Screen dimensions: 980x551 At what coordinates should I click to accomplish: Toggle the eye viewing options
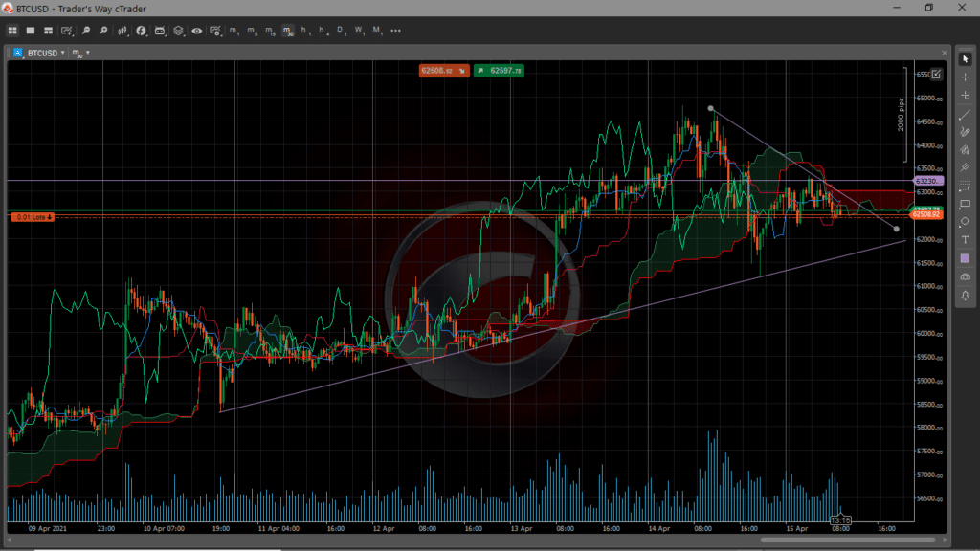(197, 31)
